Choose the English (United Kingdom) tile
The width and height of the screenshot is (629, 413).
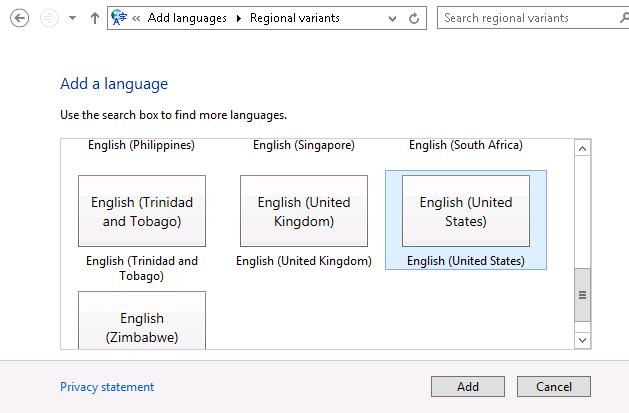point(304,211)
